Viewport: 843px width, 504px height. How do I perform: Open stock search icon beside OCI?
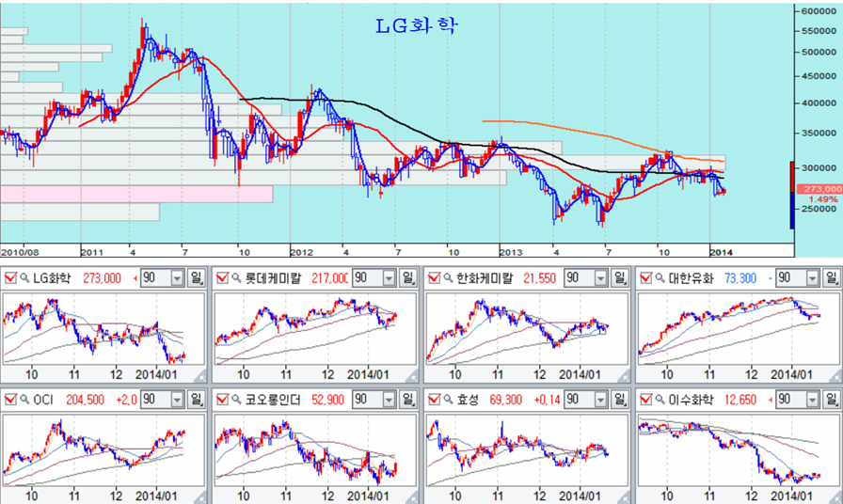click(24, 400)
